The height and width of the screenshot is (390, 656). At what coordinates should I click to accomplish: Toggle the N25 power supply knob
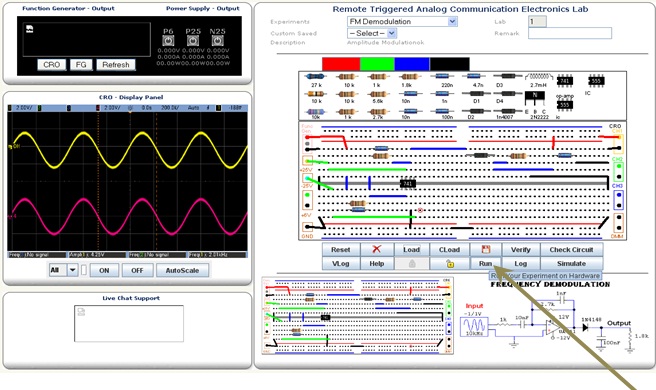pyautogui.click(x=218, y=41)
